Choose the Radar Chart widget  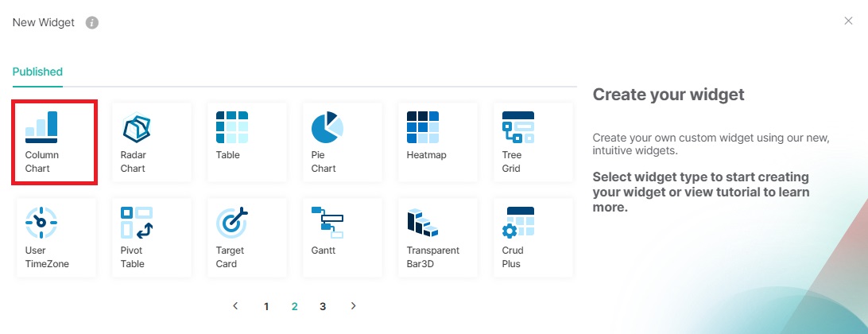pos(151,142)
